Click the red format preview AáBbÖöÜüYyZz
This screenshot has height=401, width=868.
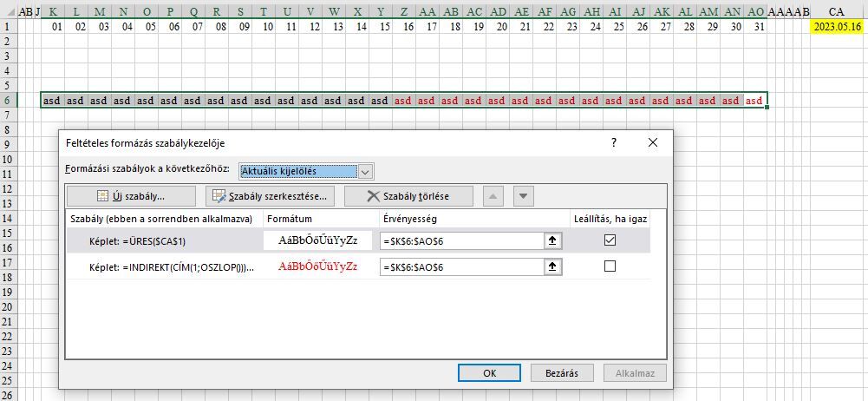[x=318, y=266]
